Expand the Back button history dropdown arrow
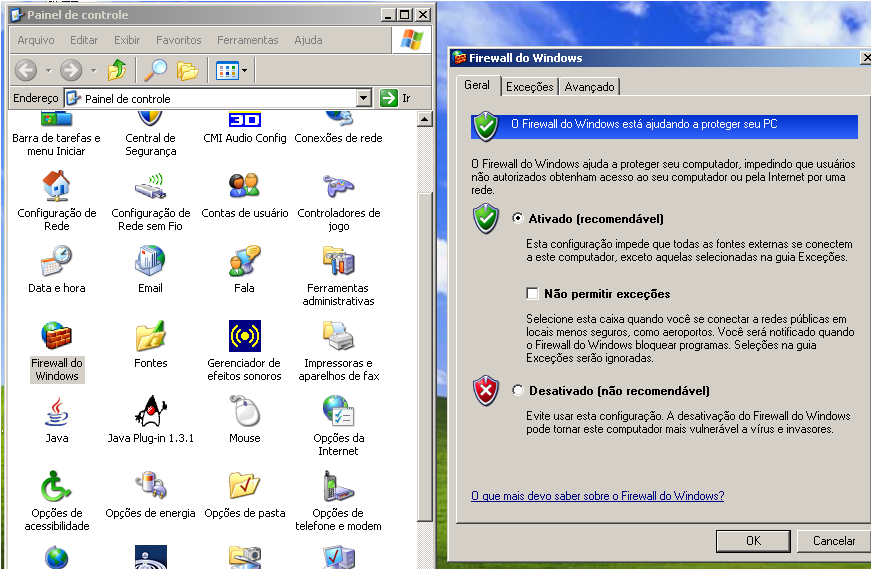This screenshot has width=872, height=570. [48, 71]
